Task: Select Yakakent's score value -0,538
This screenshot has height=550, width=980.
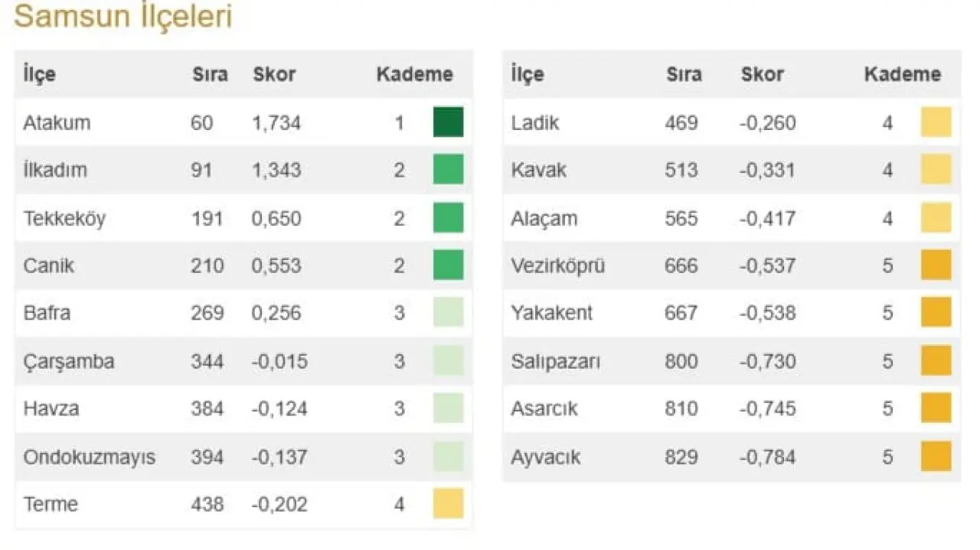Action: (x=767, y=313)
